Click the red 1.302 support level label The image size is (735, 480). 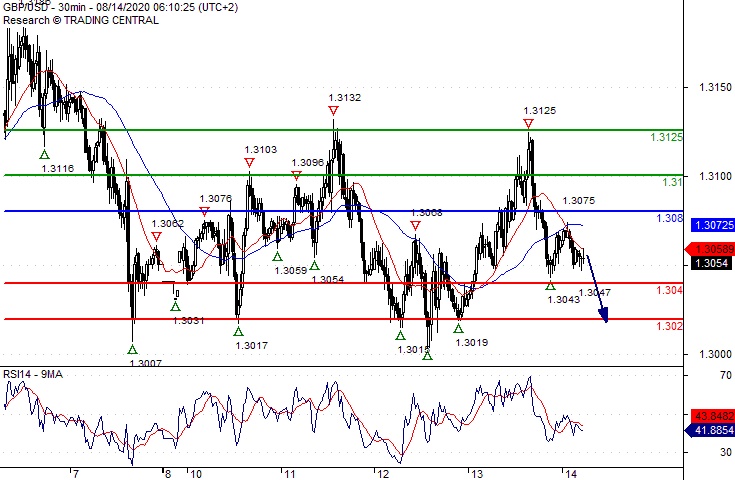[669, 326]
